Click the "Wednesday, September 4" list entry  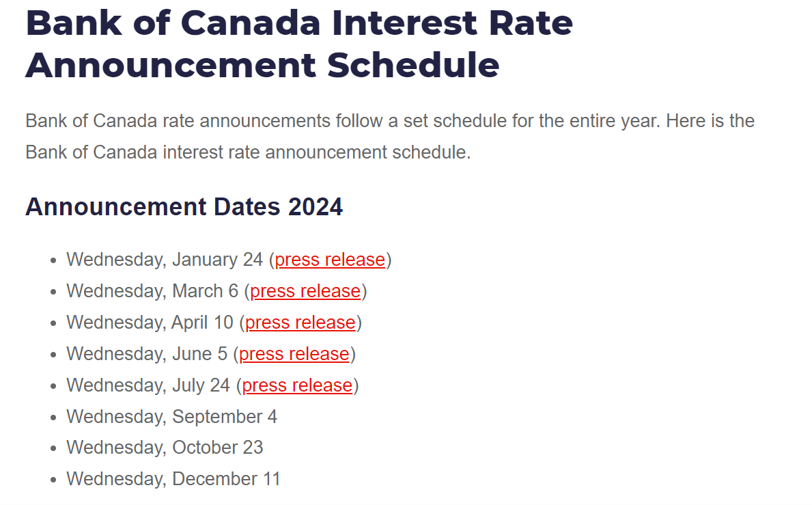click(x=171, y=417)
